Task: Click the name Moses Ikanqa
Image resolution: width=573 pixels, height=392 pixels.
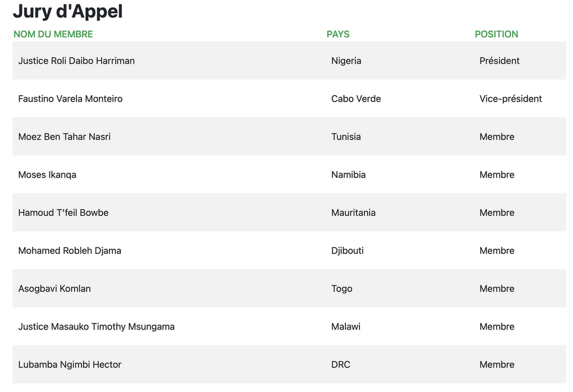Action: tap(47, 175)
